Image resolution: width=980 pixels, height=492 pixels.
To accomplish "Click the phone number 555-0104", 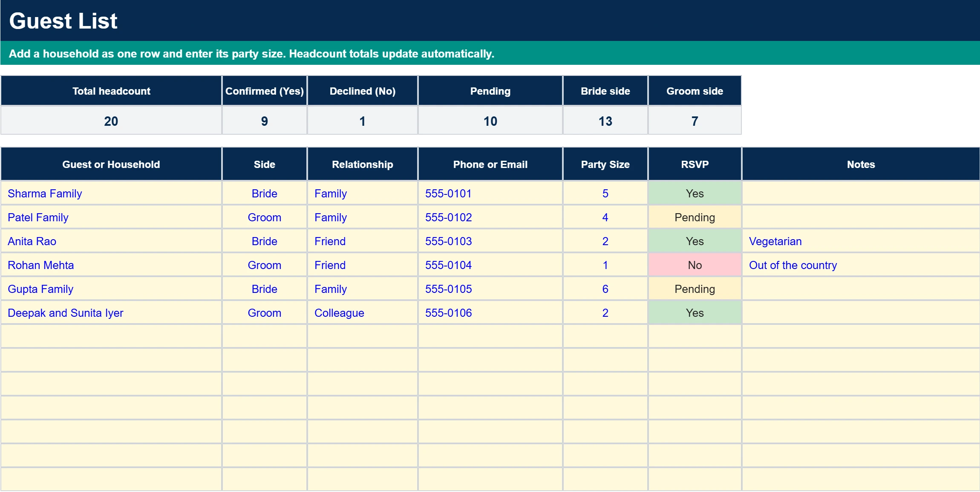I will 490,265.
